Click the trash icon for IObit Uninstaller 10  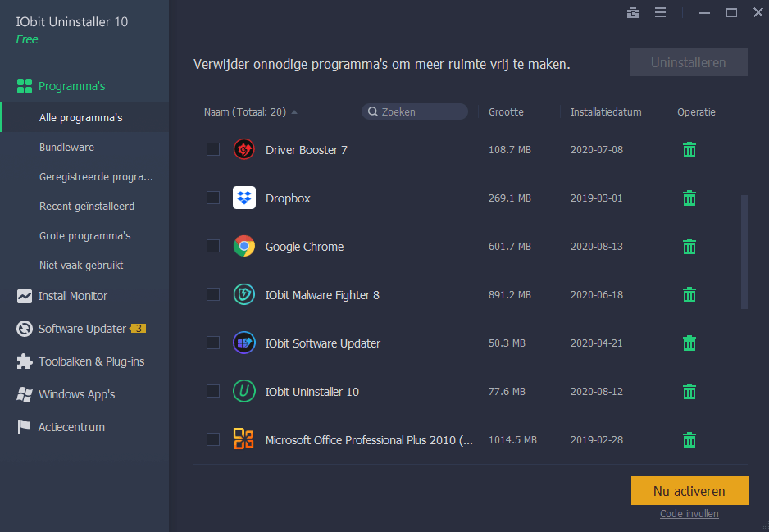pos(689,391)
